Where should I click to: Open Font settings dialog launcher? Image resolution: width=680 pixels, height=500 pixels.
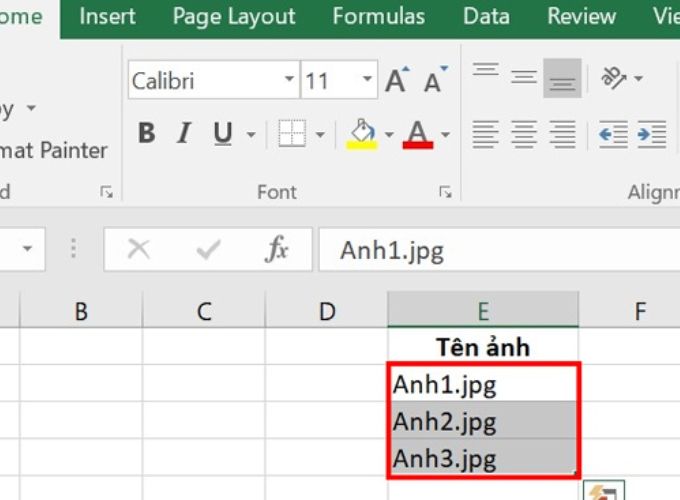445,192
